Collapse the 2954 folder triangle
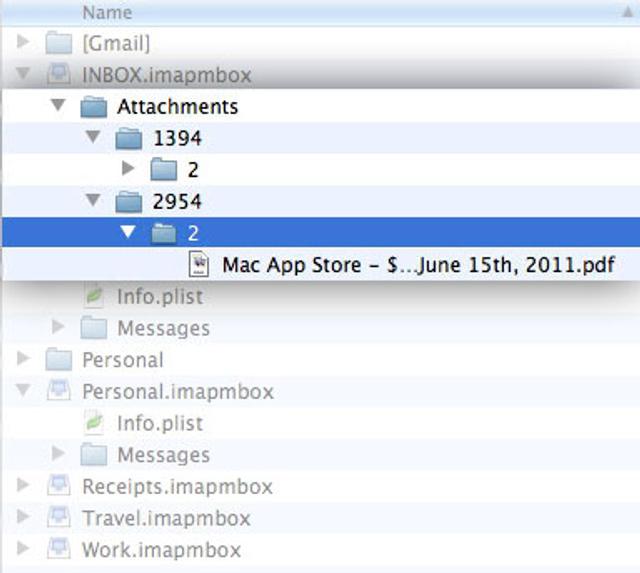The image size is (640, 573). click(93, 200)
